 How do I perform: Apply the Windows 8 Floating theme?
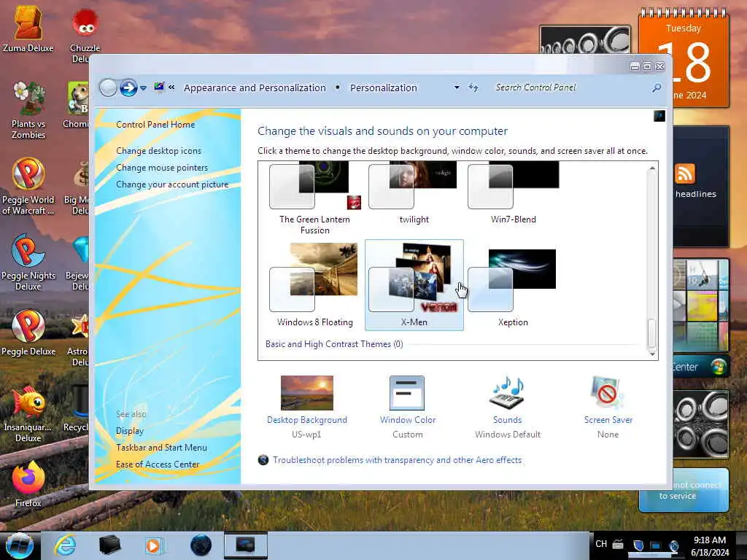point(315,285)
